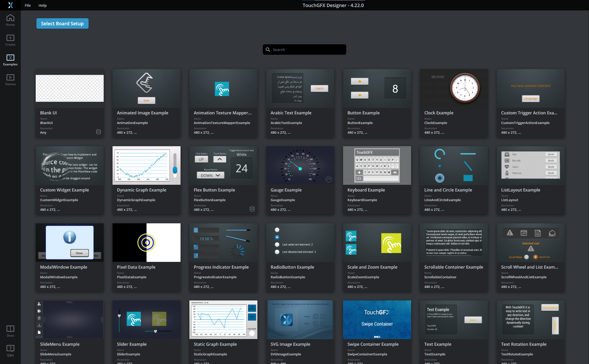Select the Custom Widget Example thumbnail

[70, 165]
